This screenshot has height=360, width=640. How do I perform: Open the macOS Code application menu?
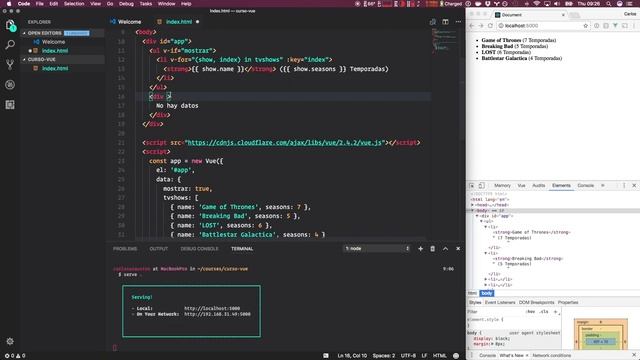[x=24, y=4]
